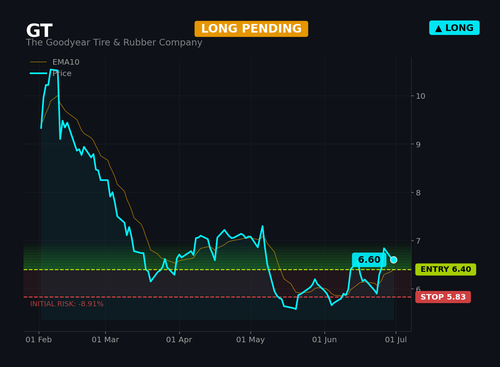Click the 01 Mar date axis label
Image resolution: width=500 pixels, height=367 pixels.
pyautogui.click(x=105, y=340)
